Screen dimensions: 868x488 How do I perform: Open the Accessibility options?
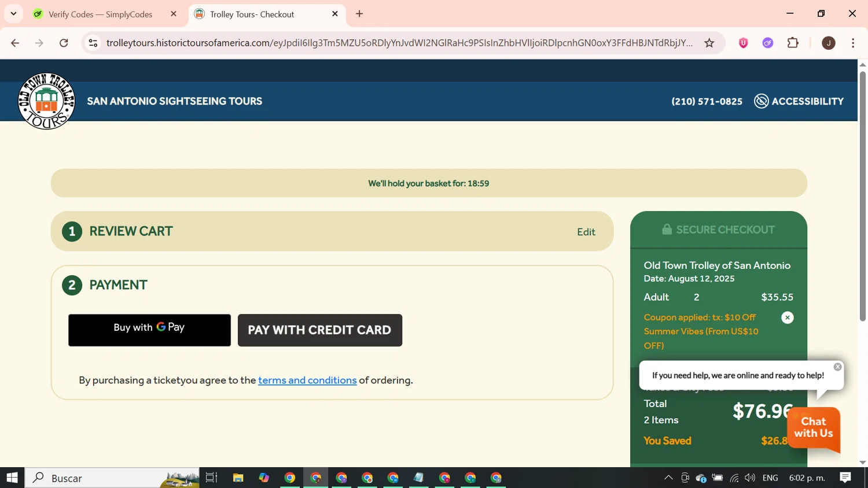coord(799,101)
